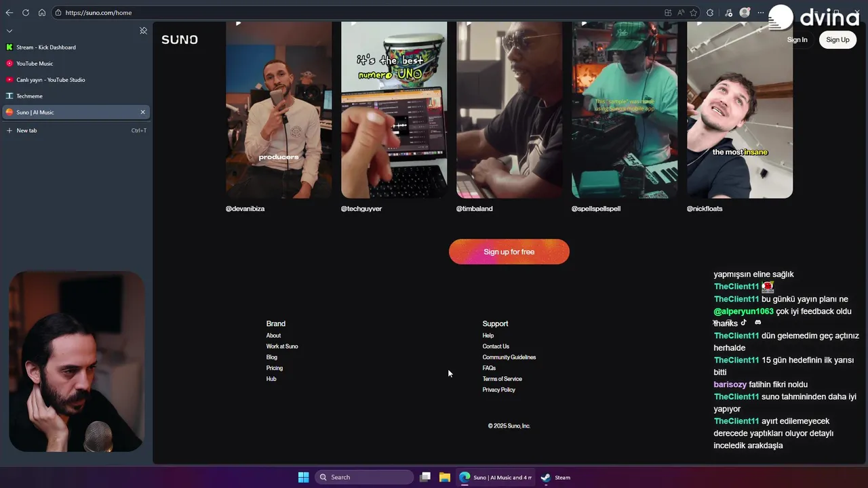Image resolution: width=868 pixels, height=488 pixels.
Task: Switch to the YouTube Music tab
Action: click(75, 64)
